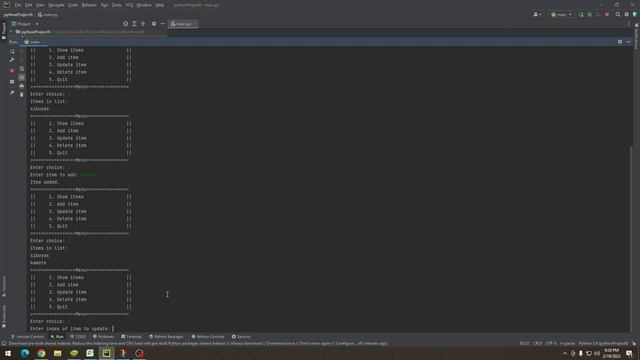Open IDE settings gear in toolbar

click(x=627, y=14)
